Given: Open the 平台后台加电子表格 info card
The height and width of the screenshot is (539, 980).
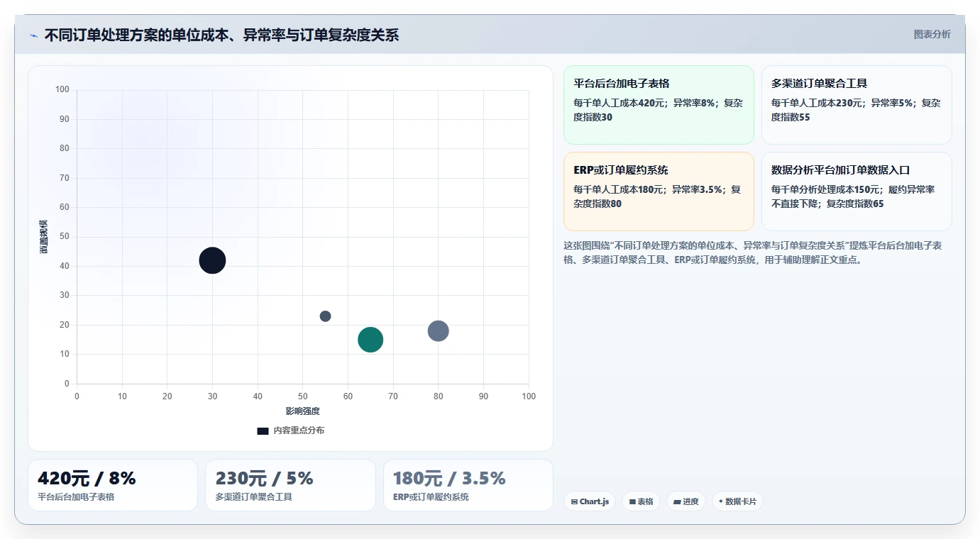Looking at the screenshot, I should coord(659,105).
